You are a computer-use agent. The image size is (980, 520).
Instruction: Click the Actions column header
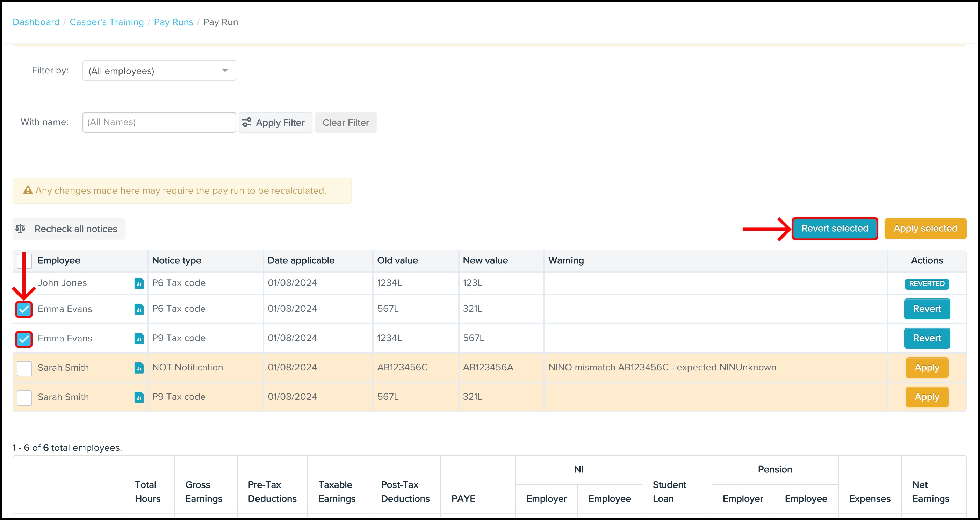click(927, 260)
